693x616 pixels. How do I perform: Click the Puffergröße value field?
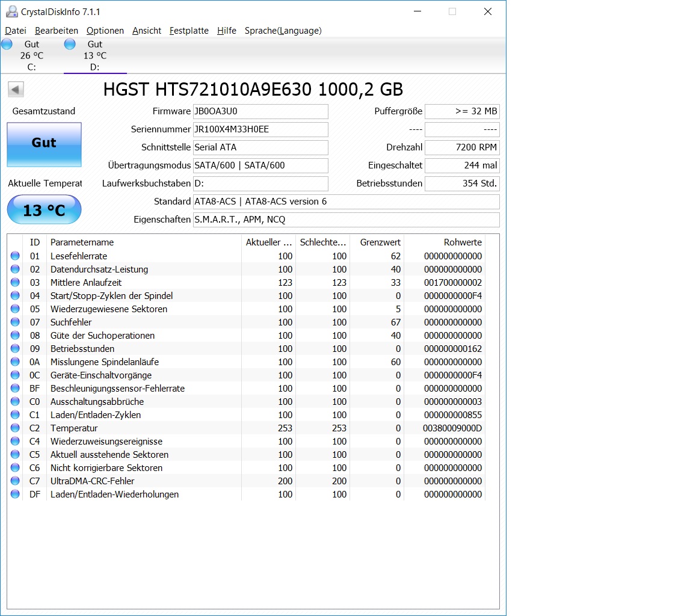(462, 111)
